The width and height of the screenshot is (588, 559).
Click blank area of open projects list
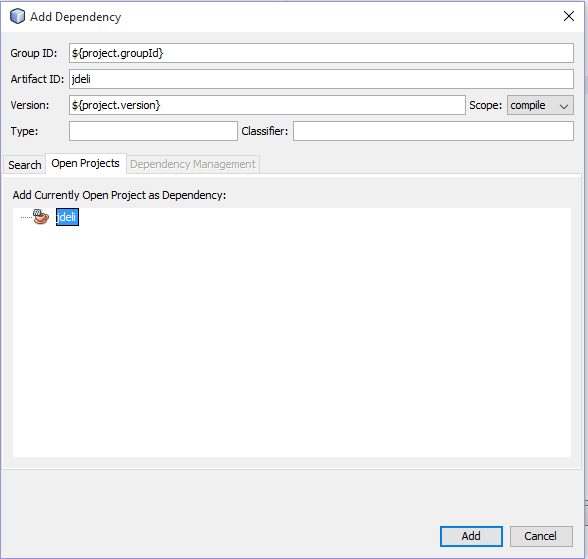(x=292, y=337)
